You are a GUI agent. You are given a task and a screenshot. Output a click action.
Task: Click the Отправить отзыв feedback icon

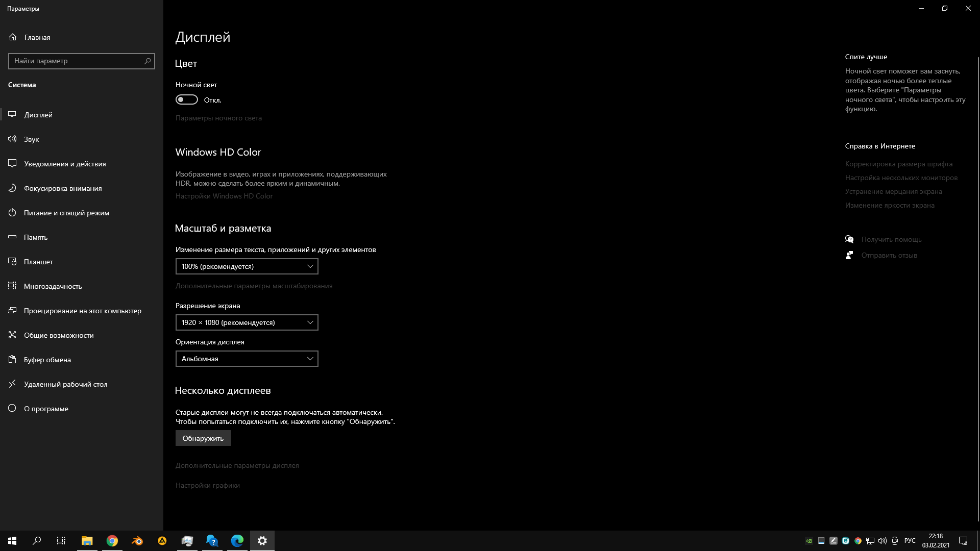pos(849,255)
